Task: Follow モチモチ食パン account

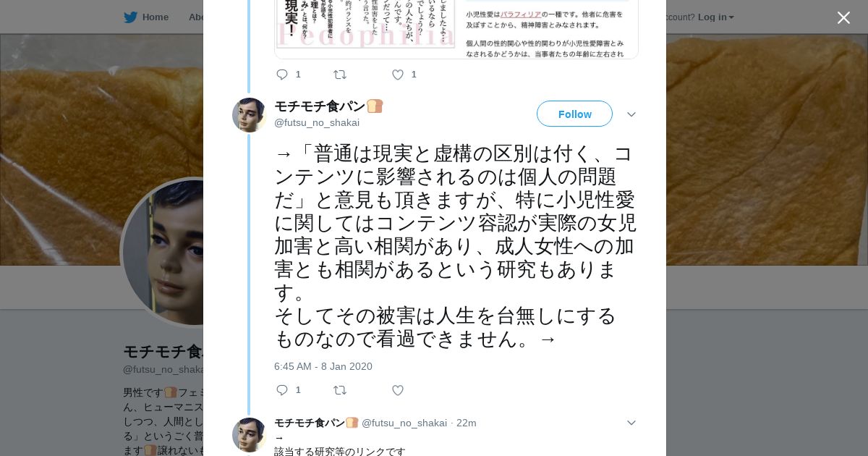Action: 574,114
